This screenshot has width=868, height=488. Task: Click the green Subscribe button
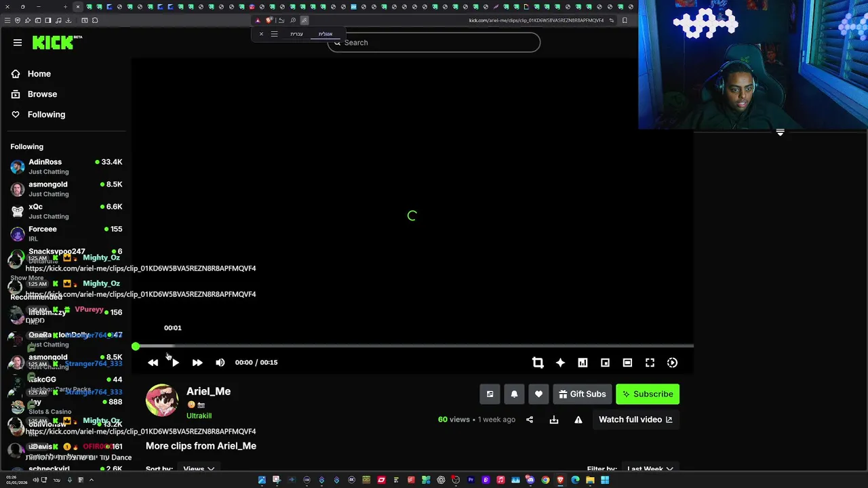pos(648,394)
